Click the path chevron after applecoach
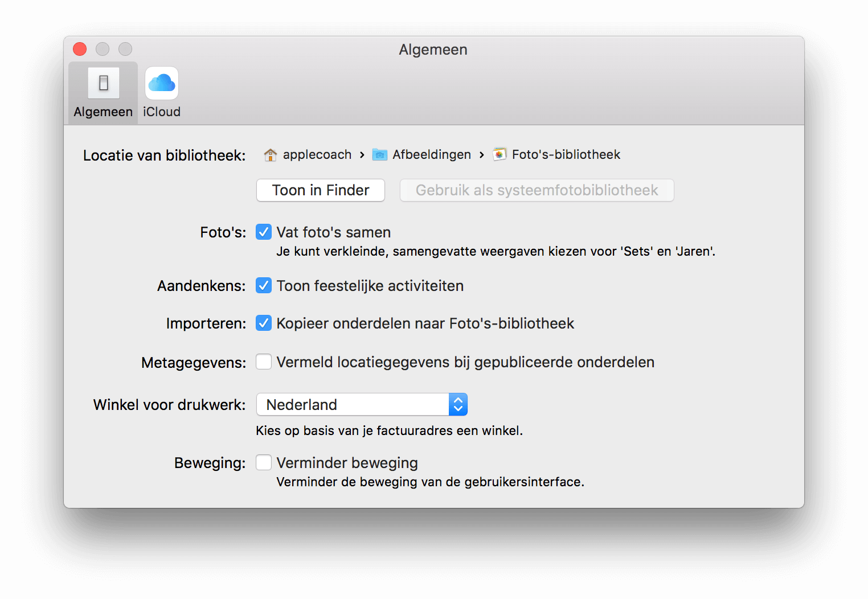The image size is (868, 599). [x=362, y=155]
